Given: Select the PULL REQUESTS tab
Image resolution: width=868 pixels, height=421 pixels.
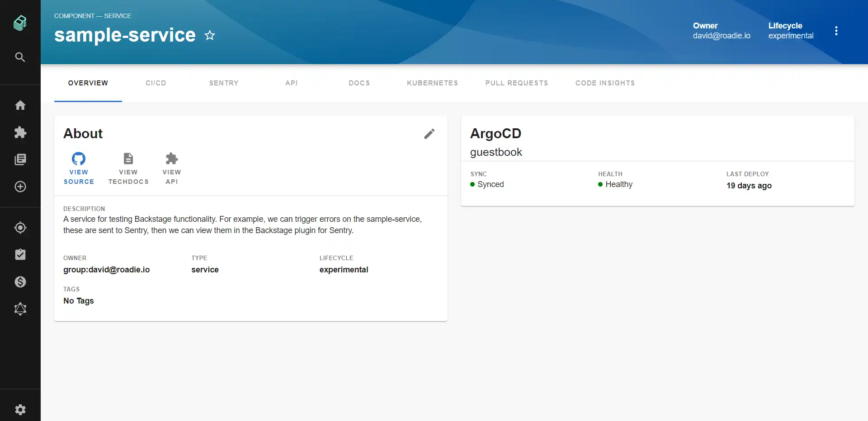Looking at the screenshot, I should pyautogui.click(x=516, y=83).
